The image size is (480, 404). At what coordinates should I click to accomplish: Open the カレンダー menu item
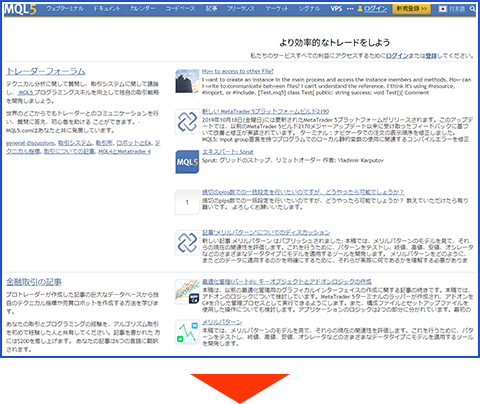[142, 9]
